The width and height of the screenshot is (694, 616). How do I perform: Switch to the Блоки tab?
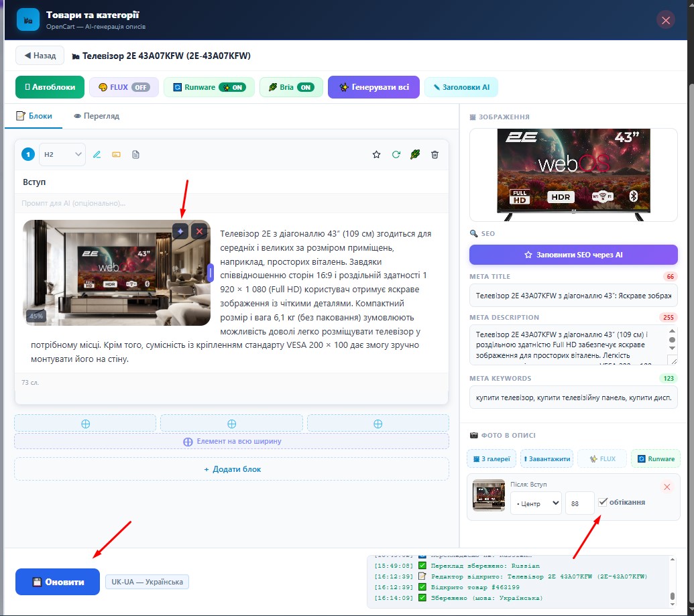(x=34, y=116)
